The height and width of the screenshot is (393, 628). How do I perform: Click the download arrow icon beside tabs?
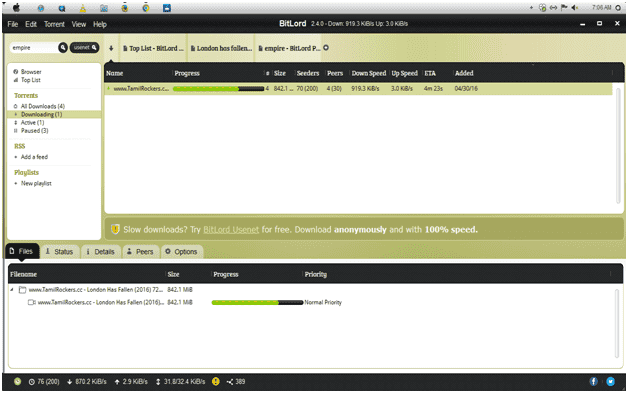click(111, 48)
